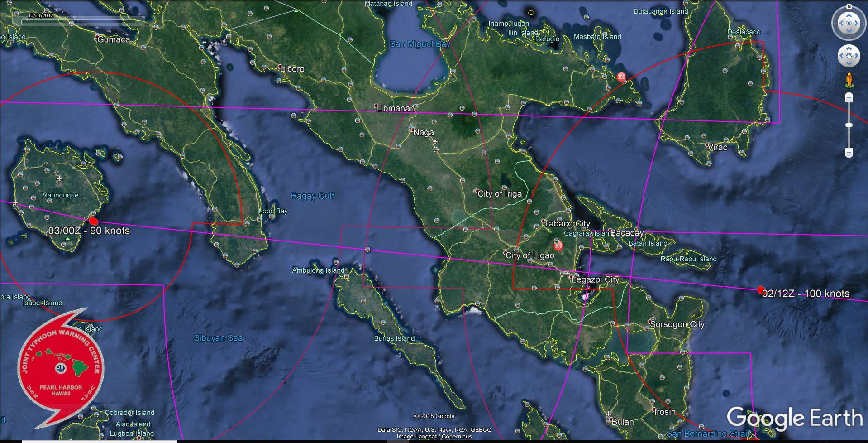This screenshot has width=868, height=443.
Task: Click the airport icon near Sorsogon City
Action: coord(652,318)
